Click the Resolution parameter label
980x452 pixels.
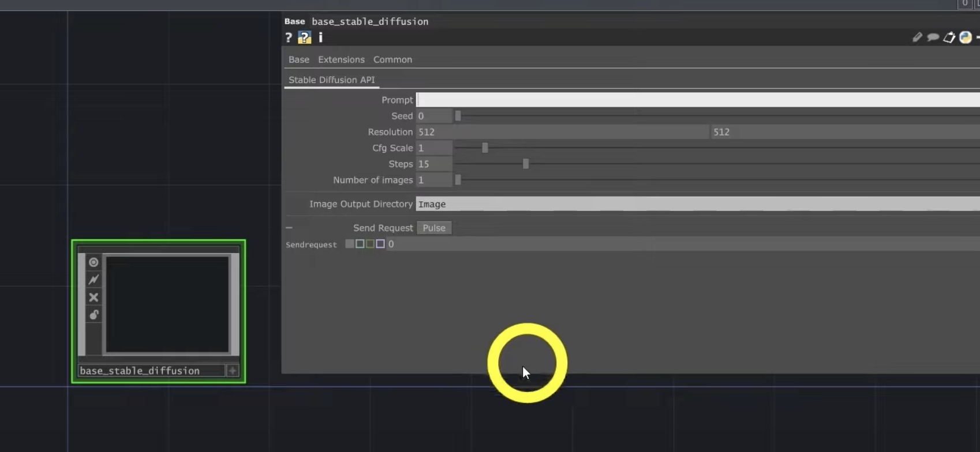[x=390, y=132]
